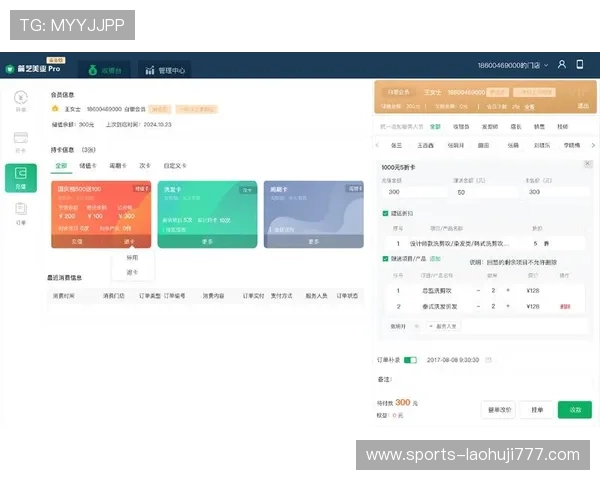This screenshot has width=600, height=480.
Task: Select the 全部 tab under card info
Action: (61, 166)
